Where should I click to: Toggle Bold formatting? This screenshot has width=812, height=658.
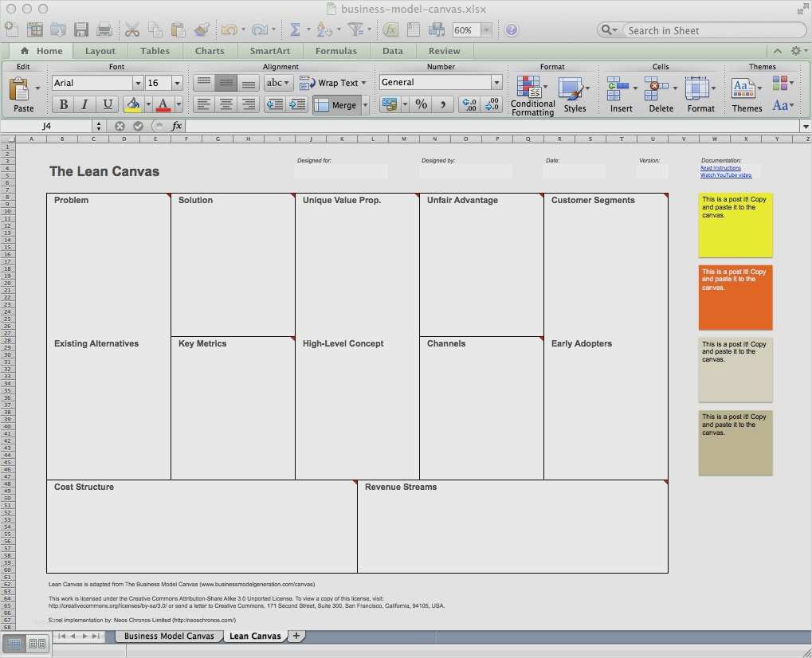pos(64,104)
